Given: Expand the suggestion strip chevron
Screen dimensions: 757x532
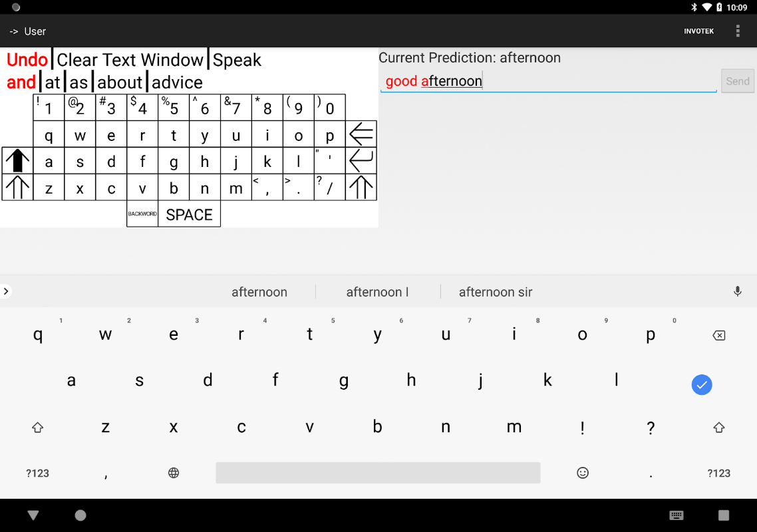Looking at the screenshot, I should pos(6,291).
